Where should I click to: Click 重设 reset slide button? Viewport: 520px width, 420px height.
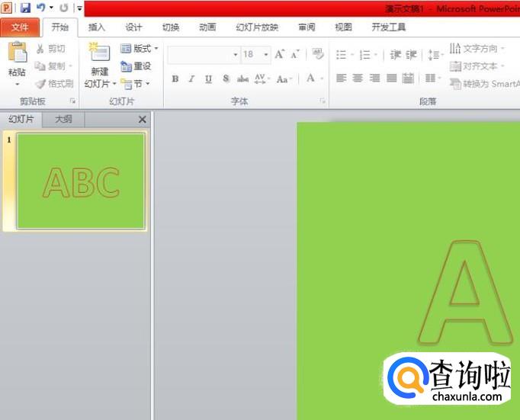click(x=136, y=66)
